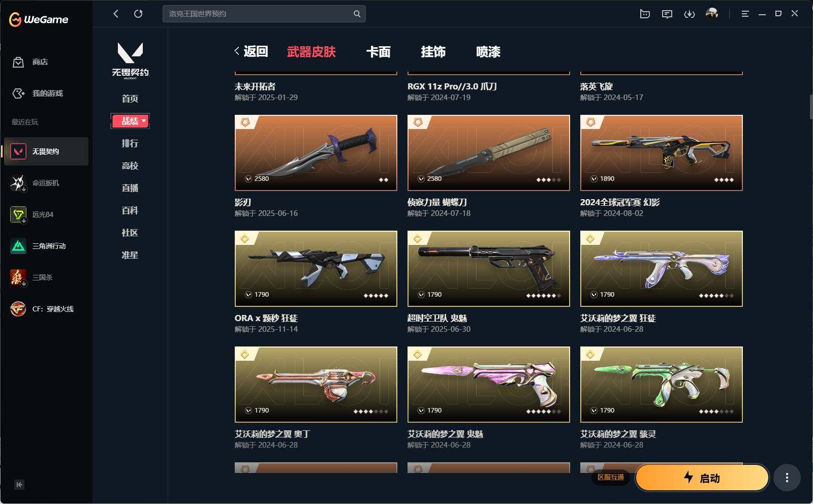Go back via 返回 link

(x=252, y=51)
